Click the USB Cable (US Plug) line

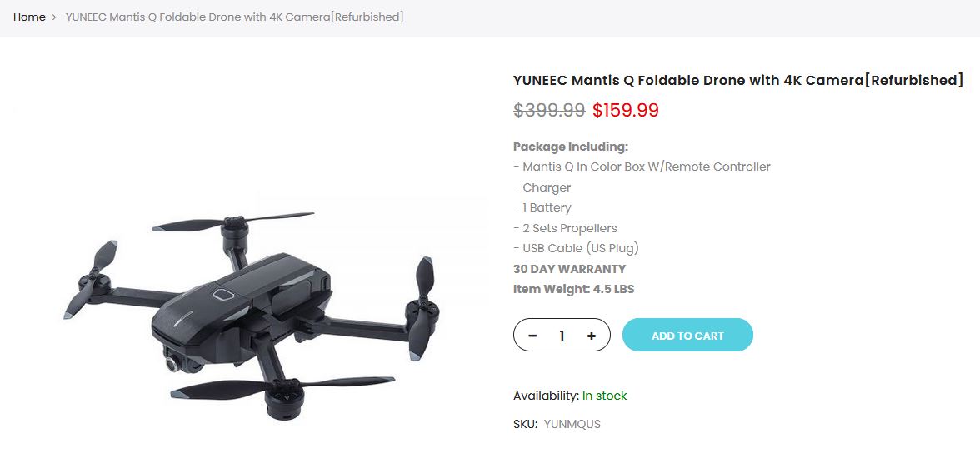point(577,248)
